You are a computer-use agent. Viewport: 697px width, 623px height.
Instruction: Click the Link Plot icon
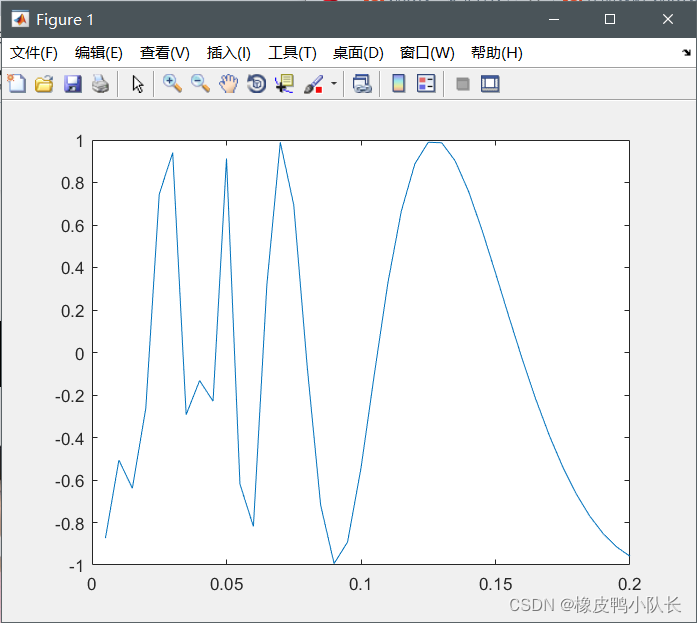362,84
